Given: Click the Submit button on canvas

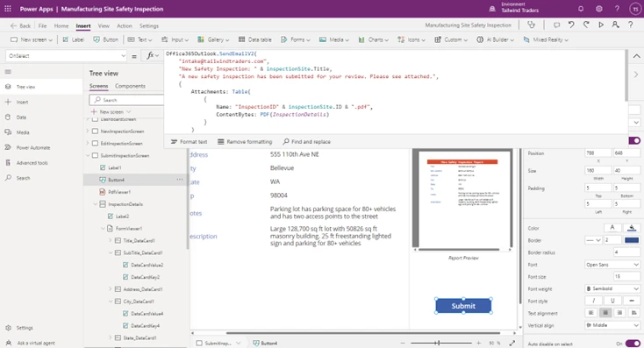Looking at the screenshot, I should [463, 306].
